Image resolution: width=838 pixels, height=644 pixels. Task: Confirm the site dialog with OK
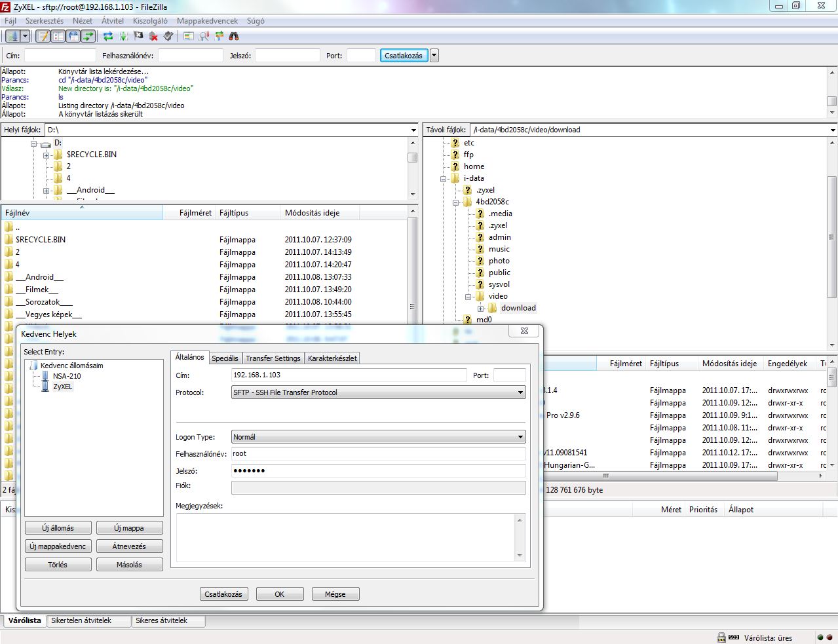pyautogui.click(x=280, y=594)
